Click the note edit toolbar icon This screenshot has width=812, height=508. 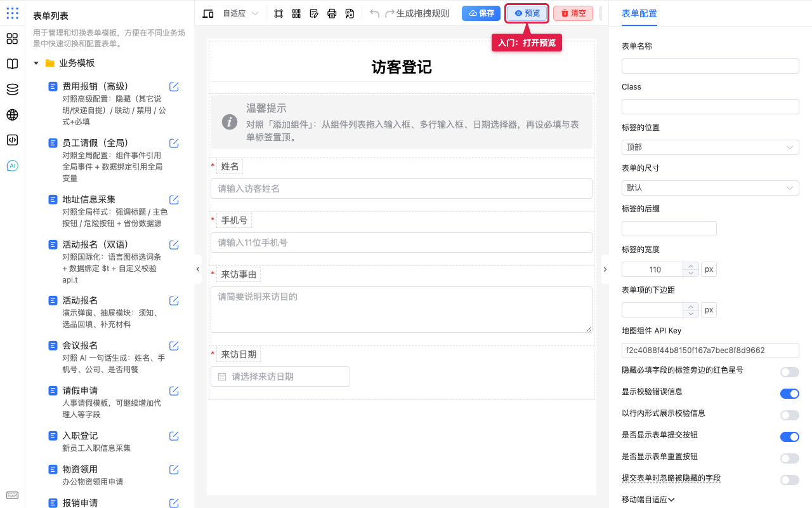click(314, 13)
